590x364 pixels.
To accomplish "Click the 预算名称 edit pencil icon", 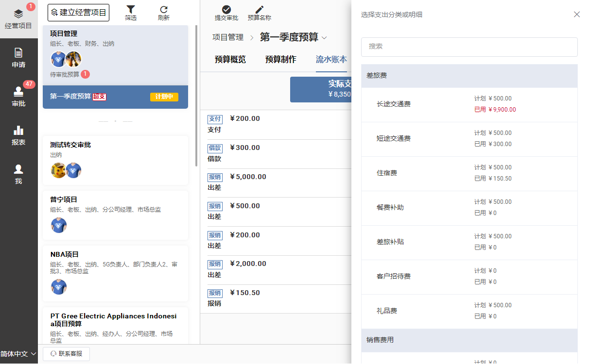I will point(260,10).
